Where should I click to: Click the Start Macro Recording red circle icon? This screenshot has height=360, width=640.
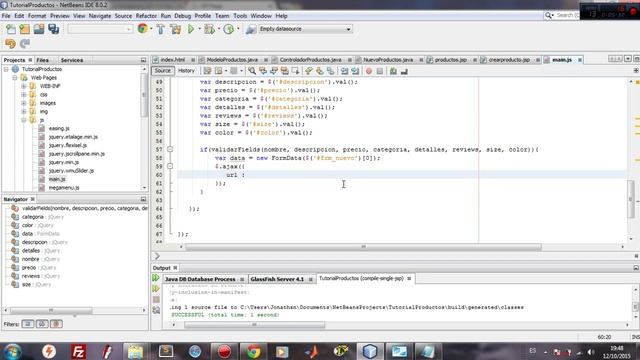(x=369, y=71)
